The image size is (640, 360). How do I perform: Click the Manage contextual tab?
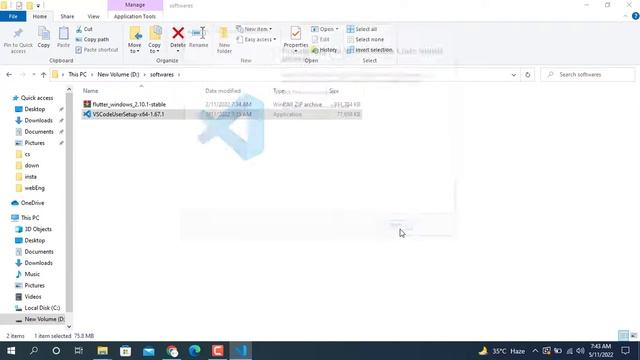coord(135,5)
